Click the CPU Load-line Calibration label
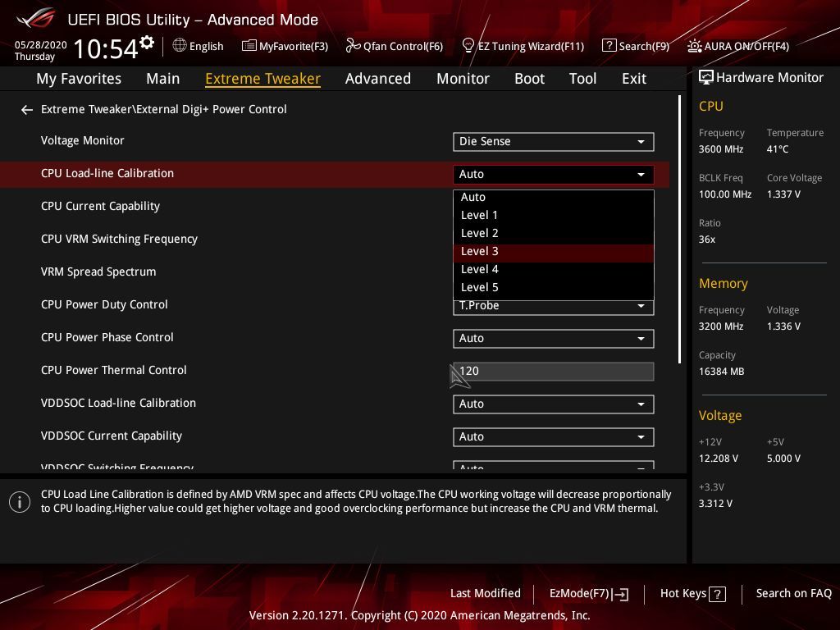Viewport: 840px width, 630px height. pyautogui.click(x=107, y=174)
